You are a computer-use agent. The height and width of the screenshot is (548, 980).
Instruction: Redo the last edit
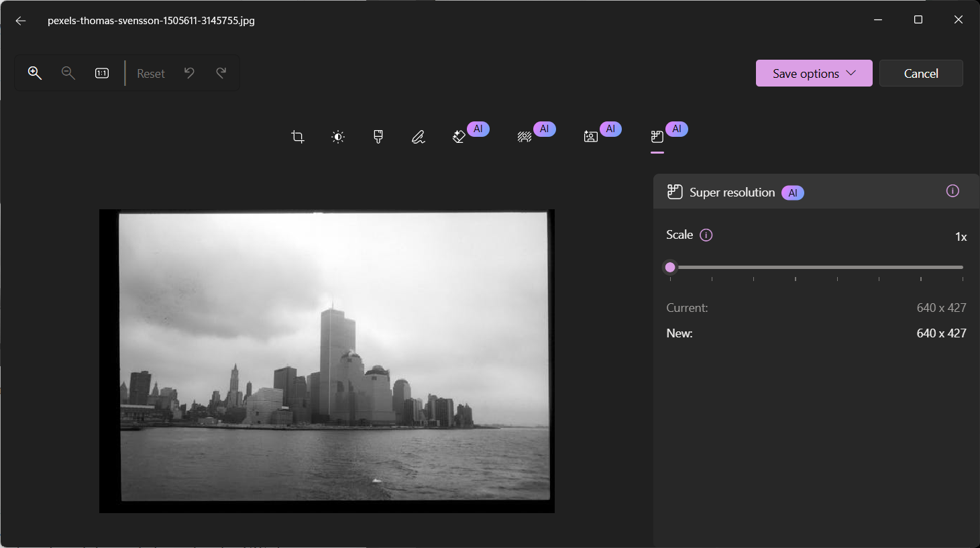(x=221, y=73)
